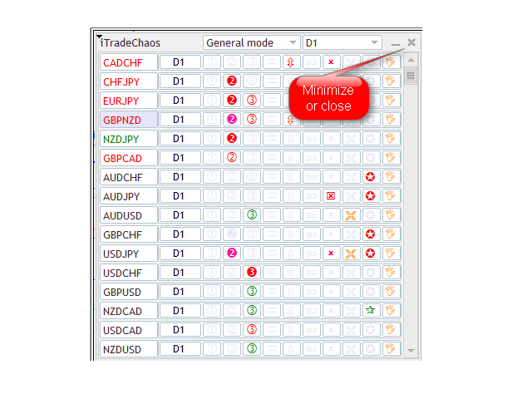Click the red outlined 2 icon in GBPCAD row
532x399 pixels.
tap(232, 158)
